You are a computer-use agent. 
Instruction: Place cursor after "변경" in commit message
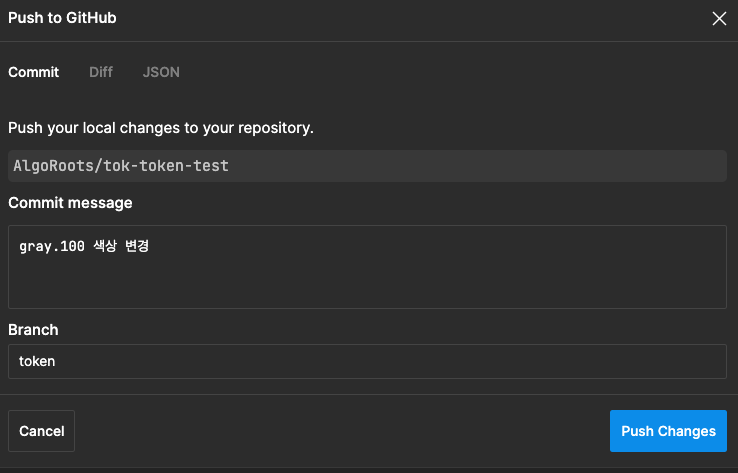click(x=151, y=246)
